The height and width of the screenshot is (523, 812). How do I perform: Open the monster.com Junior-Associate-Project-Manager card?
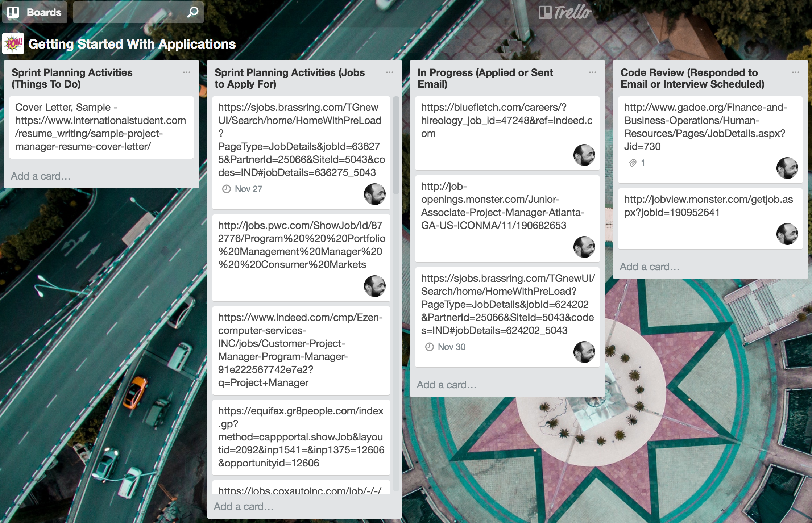(x=507, y=218)
